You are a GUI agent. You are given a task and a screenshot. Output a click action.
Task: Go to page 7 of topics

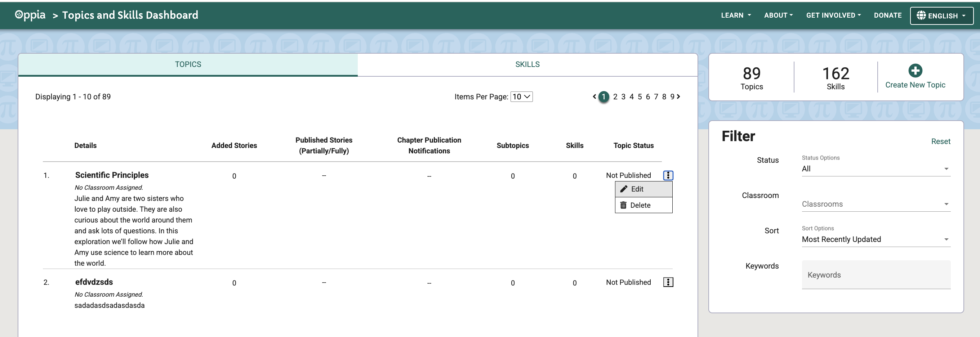point(656,96)
